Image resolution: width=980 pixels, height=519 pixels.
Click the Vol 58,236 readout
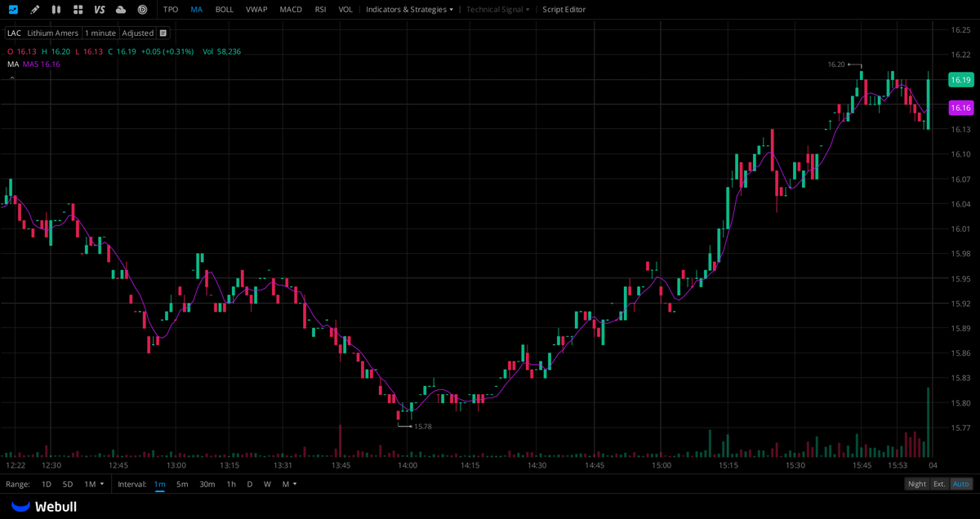click(x=222, y=51)
